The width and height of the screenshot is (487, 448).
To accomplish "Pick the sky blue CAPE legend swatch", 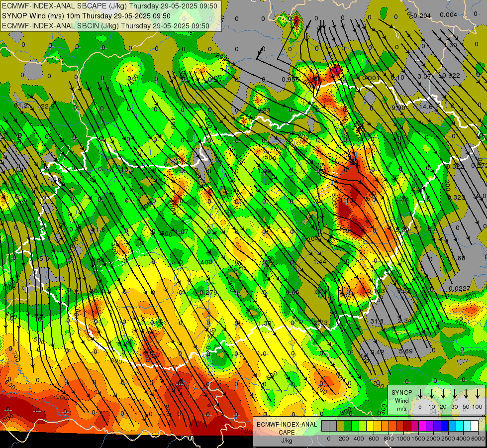I will pyautogui.click(x=452, y=426).
